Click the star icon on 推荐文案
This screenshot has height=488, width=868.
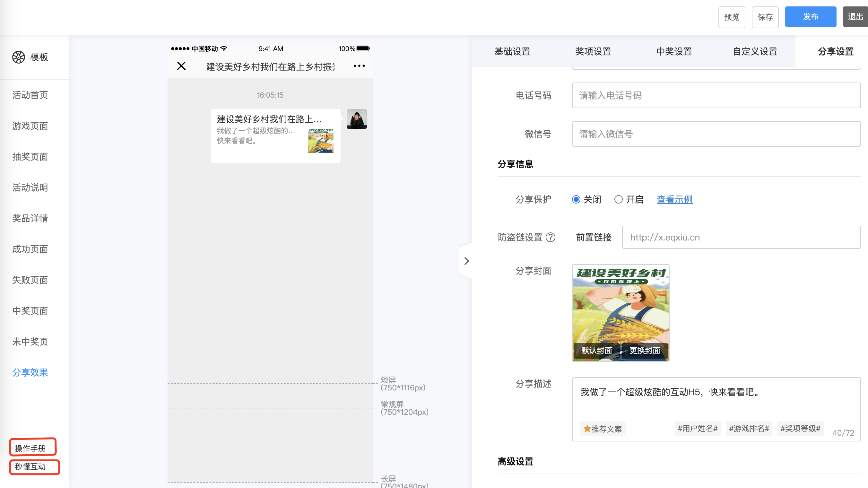(x=587, y=429)
